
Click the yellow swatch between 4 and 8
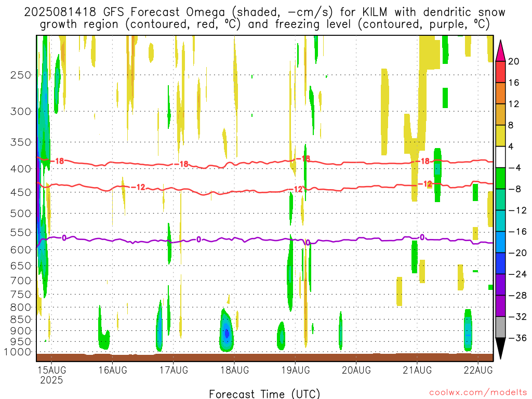pos(500,136)
